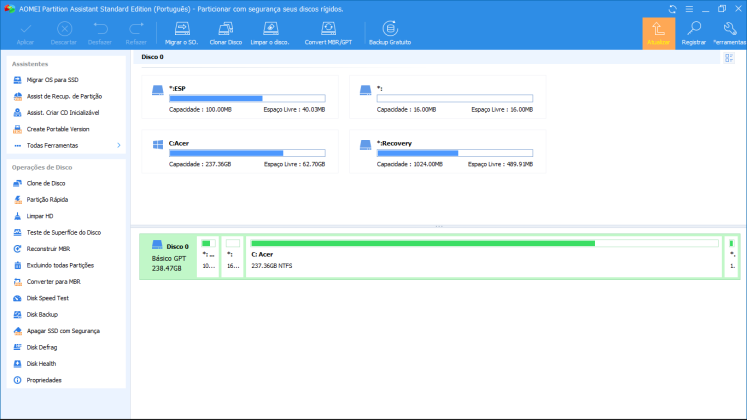This screenshot has height=420, width=747.
Task: Select the *:Recovery partition card
Action: [x=448, y=152]
